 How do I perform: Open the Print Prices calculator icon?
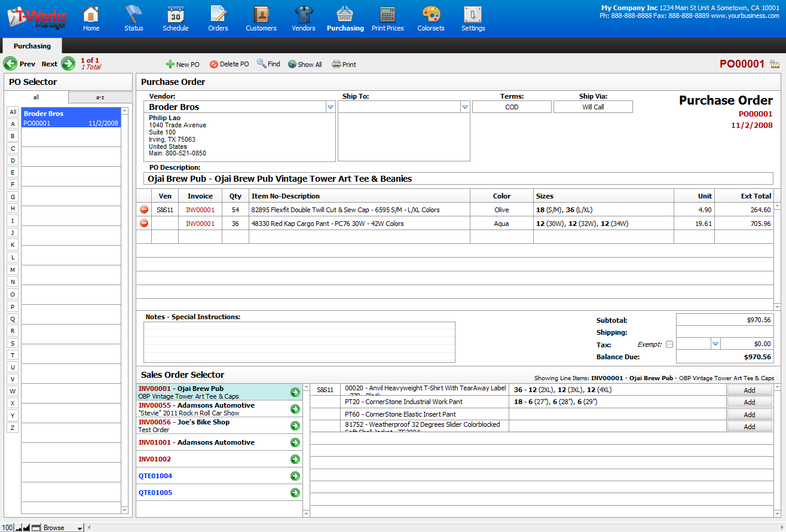tap(388, 14)
